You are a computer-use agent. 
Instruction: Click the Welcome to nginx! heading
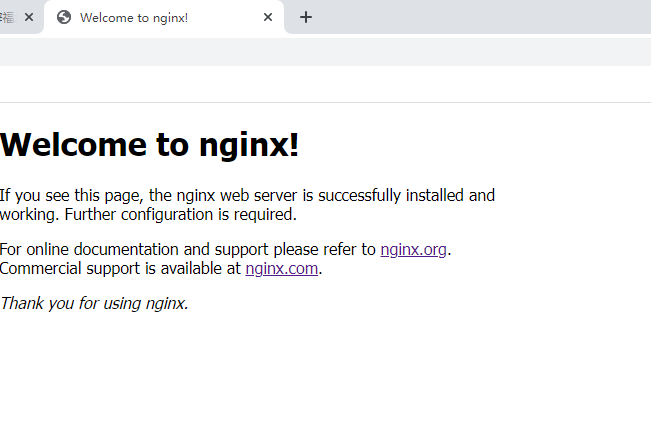click(149, 145)
